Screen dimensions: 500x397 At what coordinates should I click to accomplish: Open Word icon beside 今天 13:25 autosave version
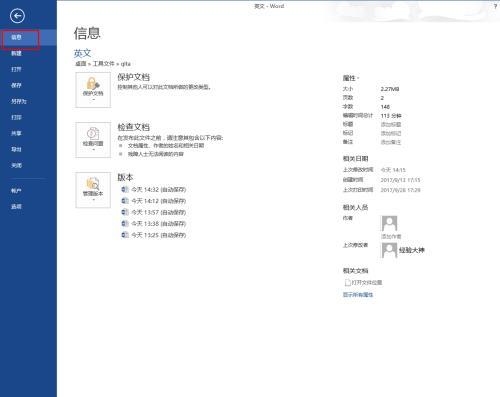[x=125, y=235]
